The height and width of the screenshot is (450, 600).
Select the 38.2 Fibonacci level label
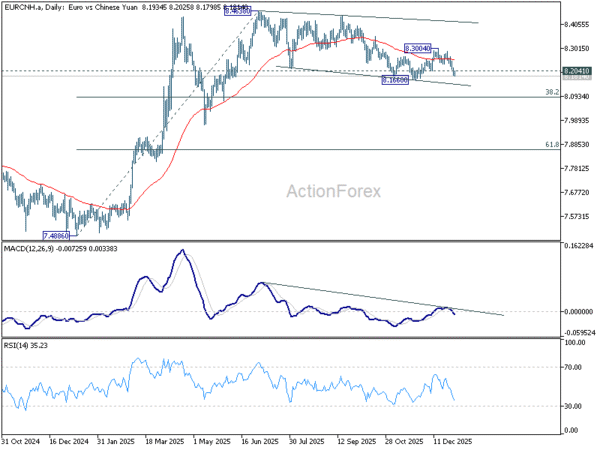point(552,92)
